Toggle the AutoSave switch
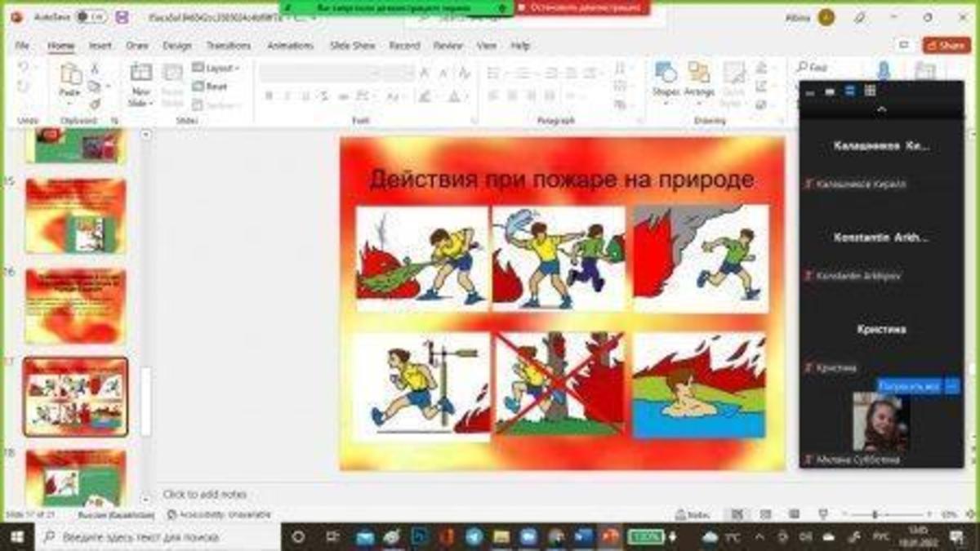 click(91, 17)
